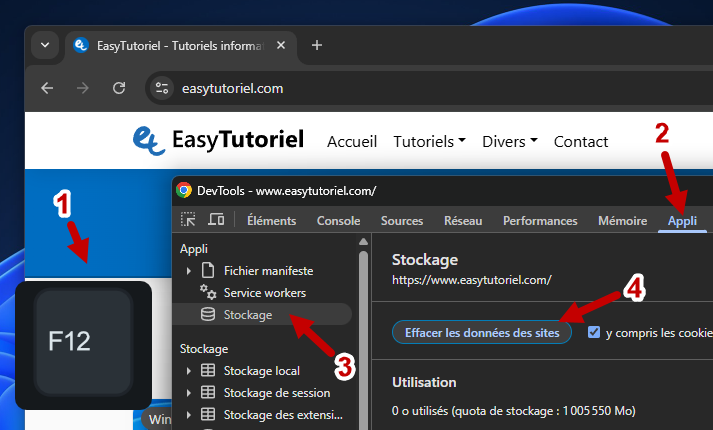Switch to the Éléments tab

point(271,221)
